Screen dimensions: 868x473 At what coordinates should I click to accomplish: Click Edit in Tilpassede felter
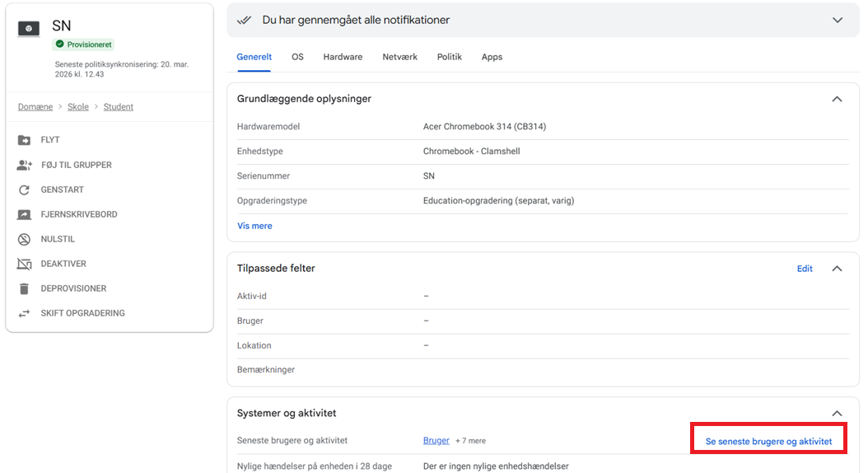coord(805,269)
